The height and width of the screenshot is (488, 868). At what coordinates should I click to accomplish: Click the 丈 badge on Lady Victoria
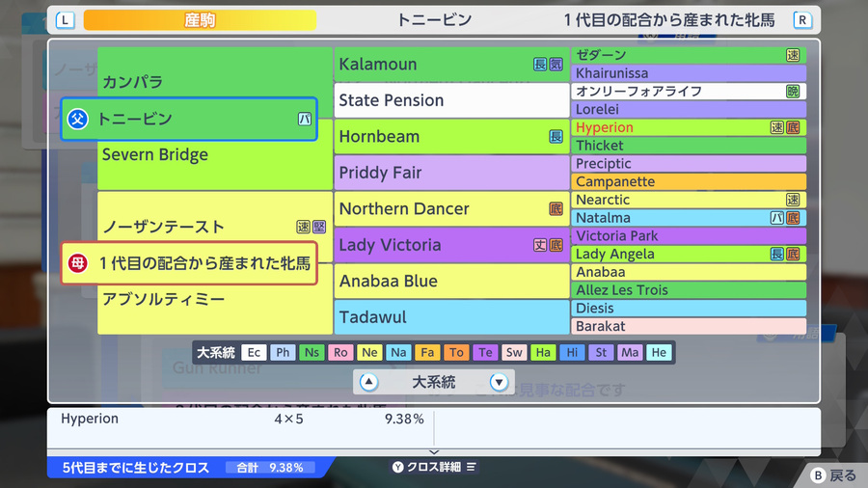540,245
